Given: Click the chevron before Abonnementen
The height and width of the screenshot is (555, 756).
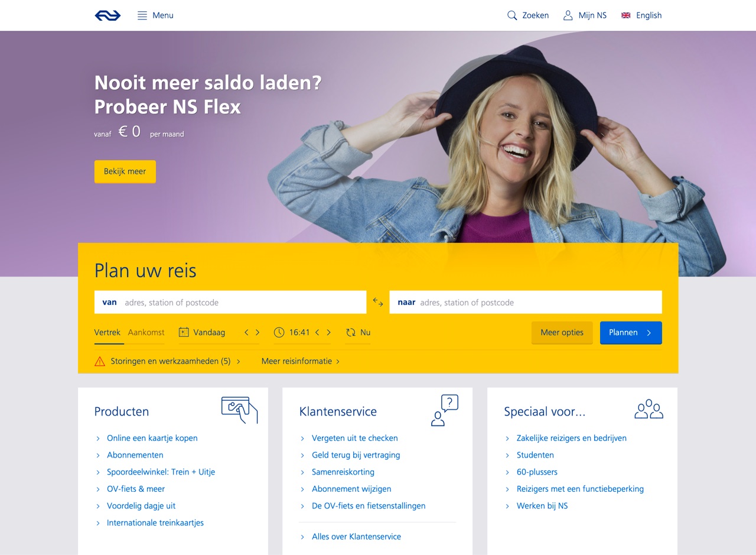Looking at the screenshot, I should click(x=98, y=455).
